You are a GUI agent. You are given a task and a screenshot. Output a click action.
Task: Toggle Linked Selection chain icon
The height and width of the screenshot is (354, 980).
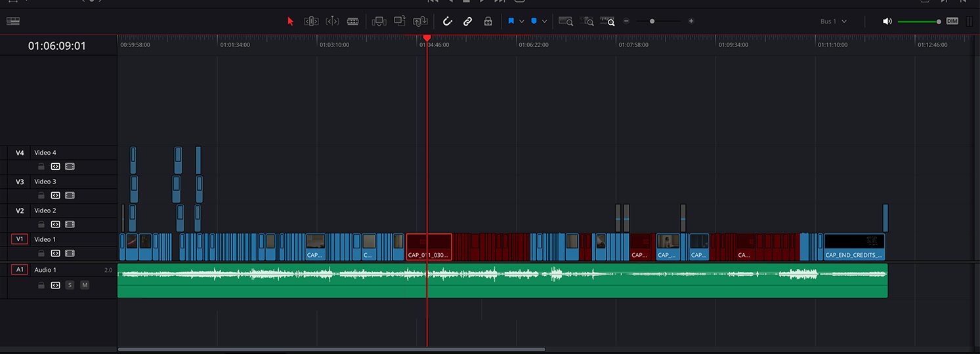click(x=468, y=21)
